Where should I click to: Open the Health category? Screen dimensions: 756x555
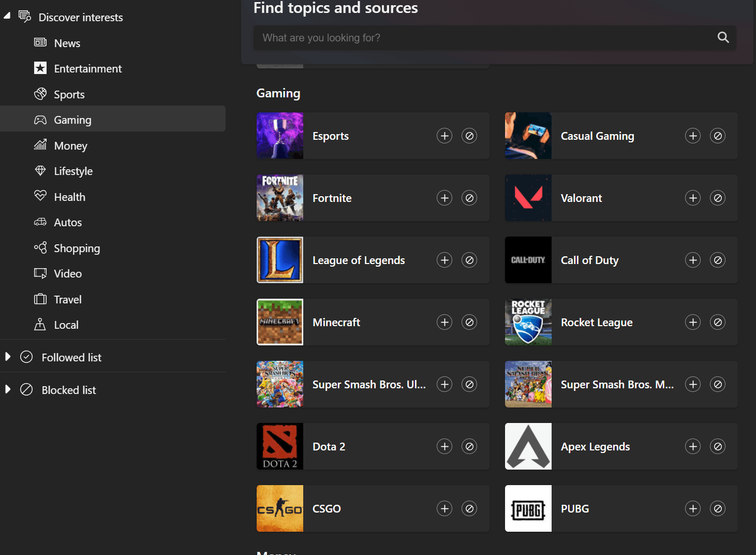pos(113,197)
